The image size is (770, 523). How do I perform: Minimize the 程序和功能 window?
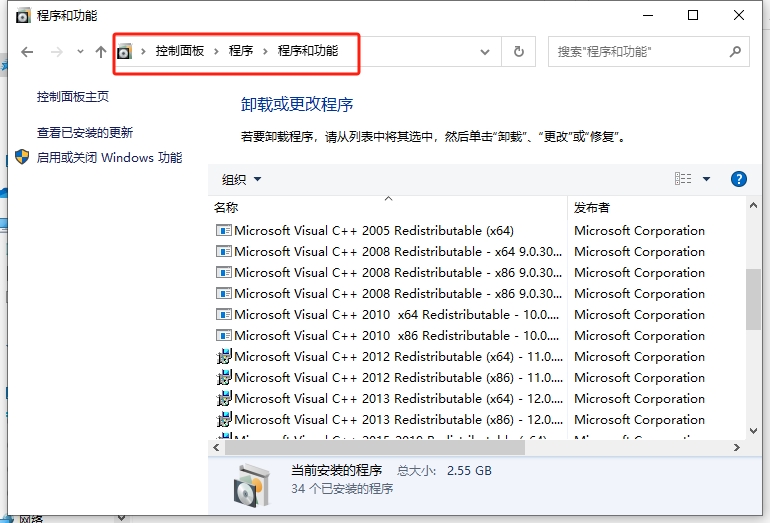tap(648, 15)
